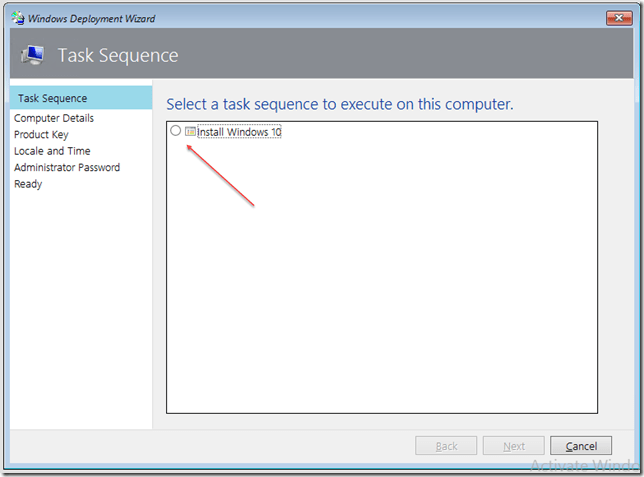Click empty area of task sequence list
The height and width of the screenshot is (477, 644).
380,280
